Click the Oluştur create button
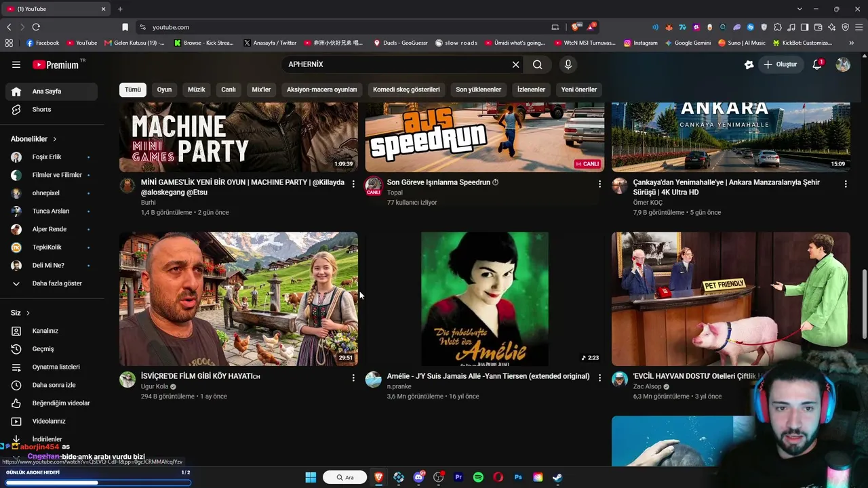868x488 pixels. coord(780,64)
